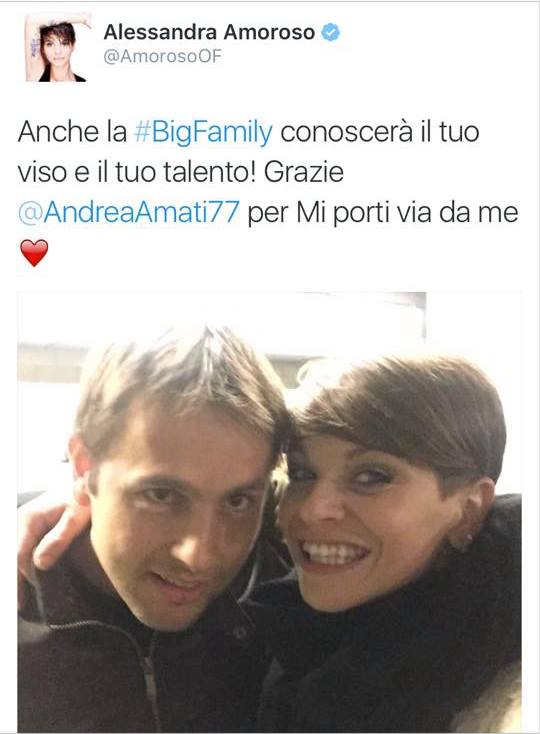Click the word "conoscerà" in the tweet text
The width and height of the screenshot is (540, 734).
(x=347, y=132)
